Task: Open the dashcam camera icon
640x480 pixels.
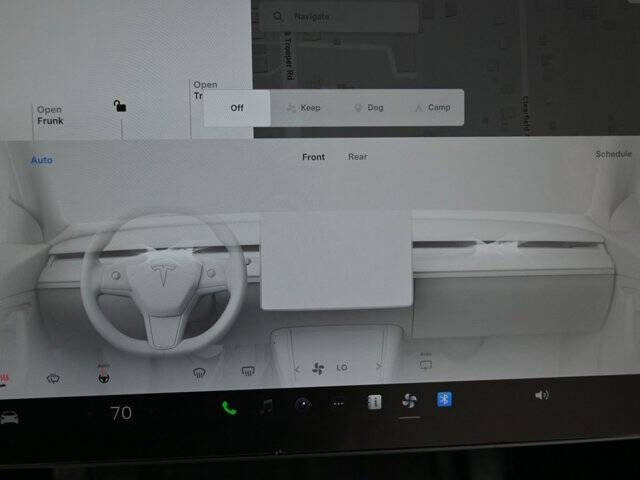Action: (x=303, y=404)
